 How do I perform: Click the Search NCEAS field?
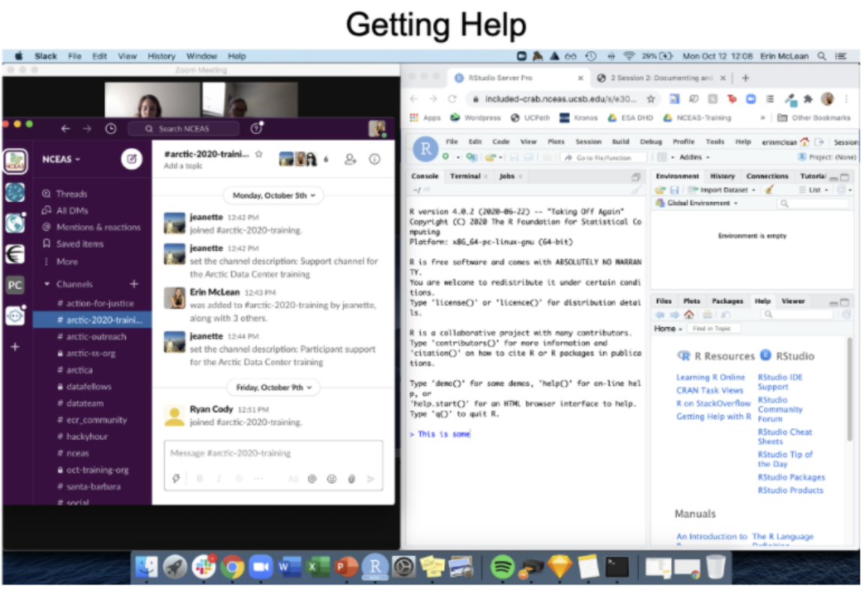tap(183, 129)
